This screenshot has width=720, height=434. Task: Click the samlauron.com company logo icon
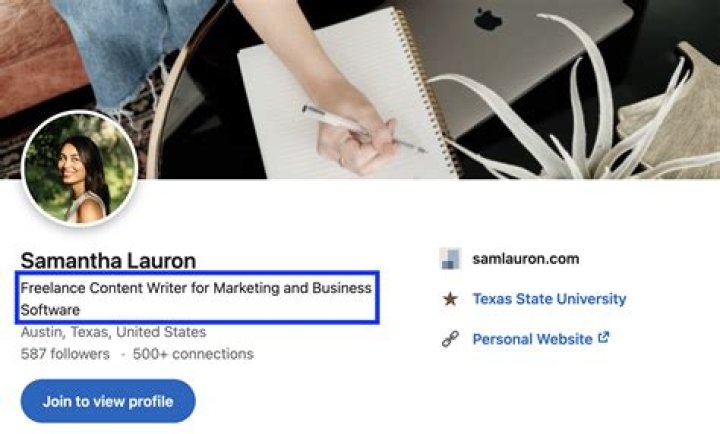[x=450, y=259]
